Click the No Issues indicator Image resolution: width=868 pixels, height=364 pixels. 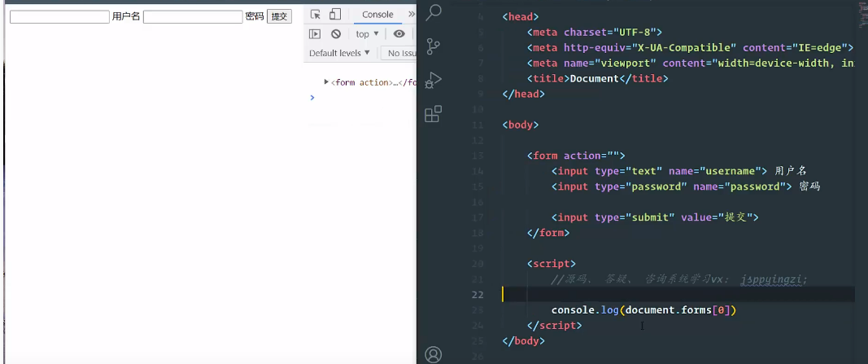pos(399,53)
